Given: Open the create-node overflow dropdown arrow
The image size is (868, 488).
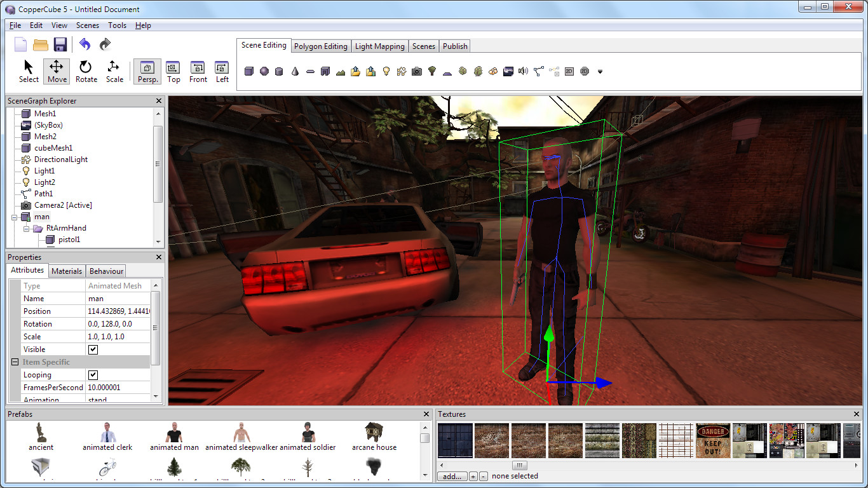Looking at the screenshot, I should tap(600, 72).
